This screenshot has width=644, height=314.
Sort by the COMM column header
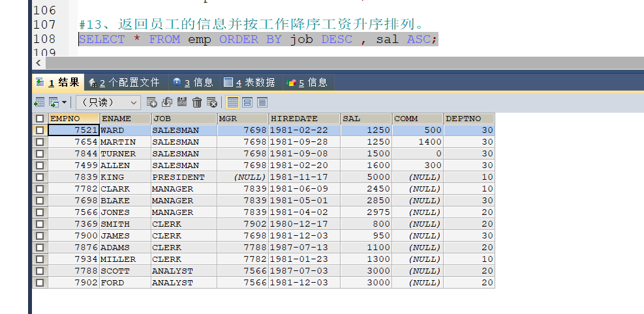(418, 119)
